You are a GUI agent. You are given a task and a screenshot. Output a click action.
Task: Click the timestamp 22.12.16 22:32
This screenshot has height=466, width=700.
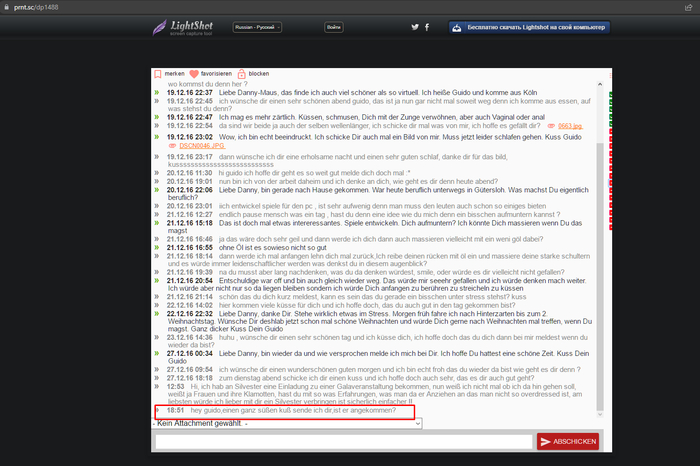[x=190, y=313]
